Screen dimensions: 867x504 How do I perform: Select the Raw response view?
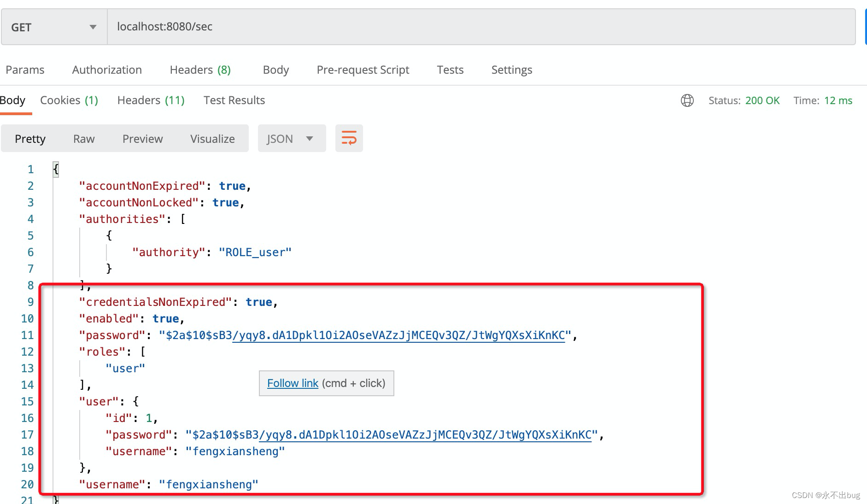pos(83,138)
